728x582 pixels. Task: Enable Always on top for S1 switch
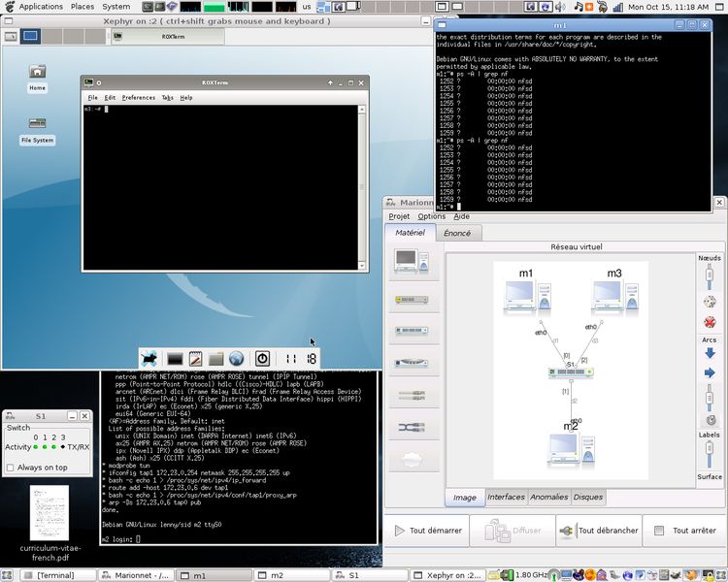[x=11, y=468]
